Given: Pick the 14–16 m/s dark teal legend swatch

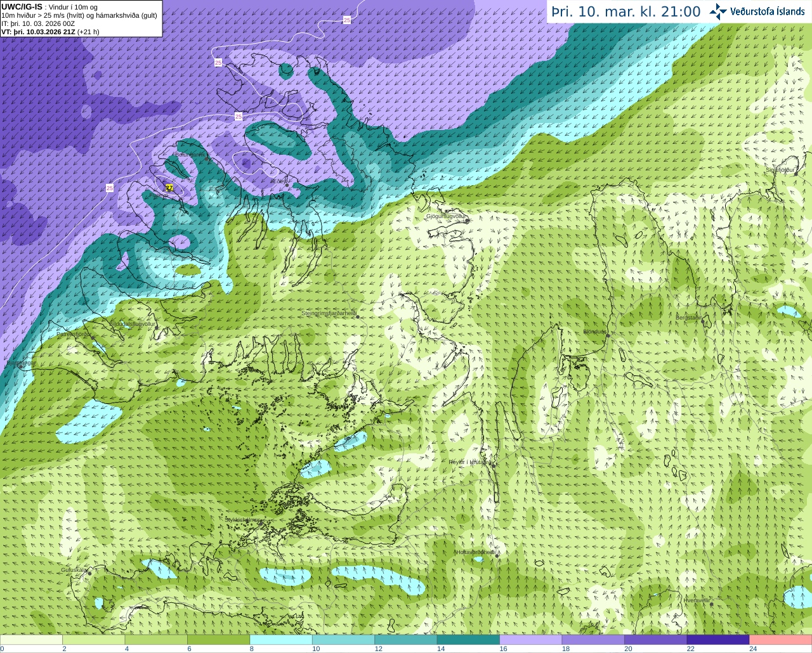Looking at the screenshot, I should [468, 640].
